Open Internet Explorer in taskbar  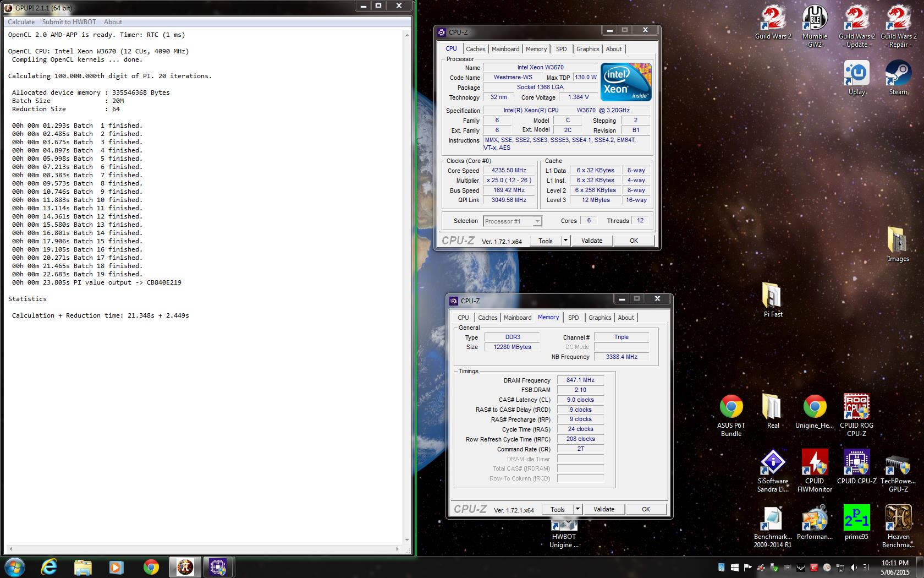click(49, 567)
